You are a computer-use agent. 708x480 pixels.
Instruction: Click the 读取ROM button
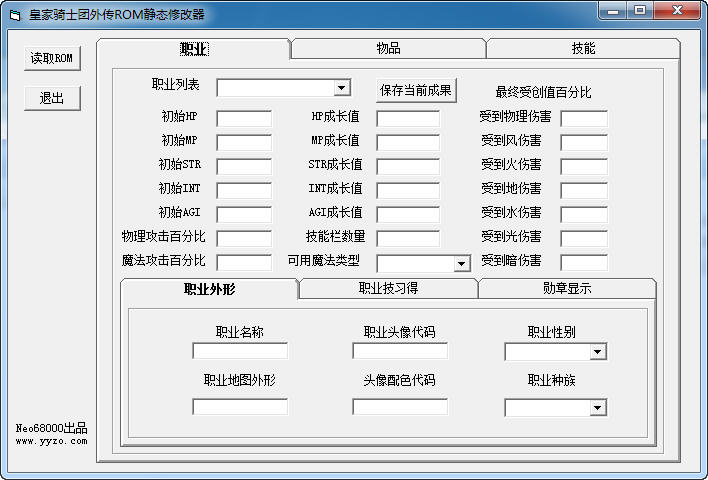click(52, 58)
